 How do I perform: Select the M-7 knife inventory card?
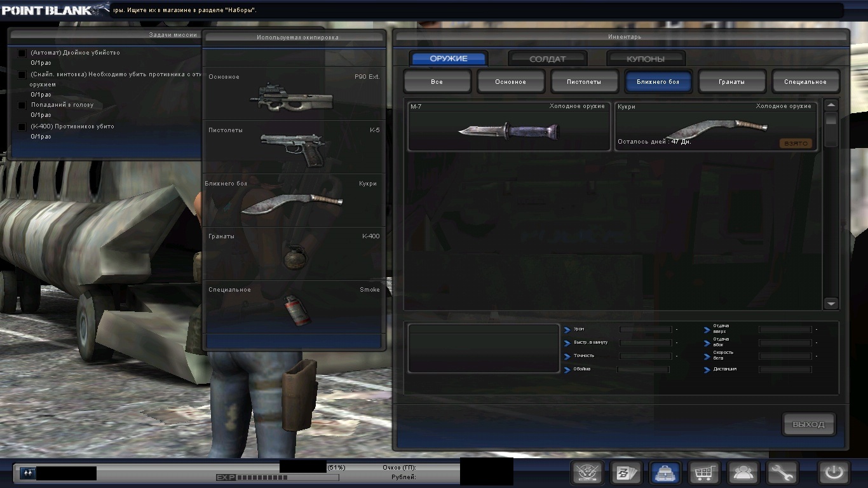pyautogui.click(x=509, y=126)
